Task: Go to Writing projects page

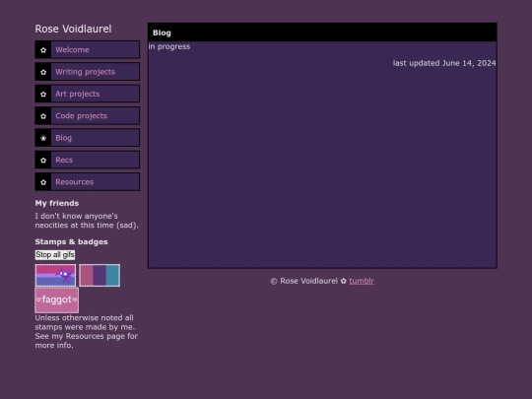Action: coord(88,72)
